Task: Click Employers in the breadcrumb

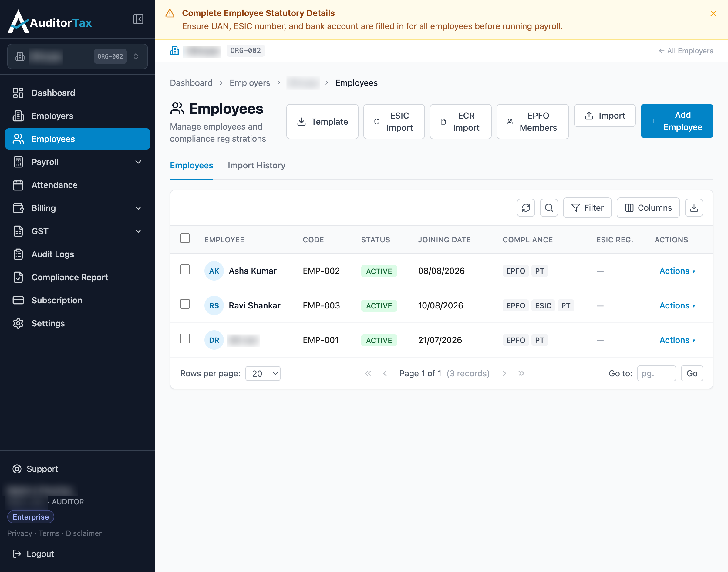Action: 250,83
